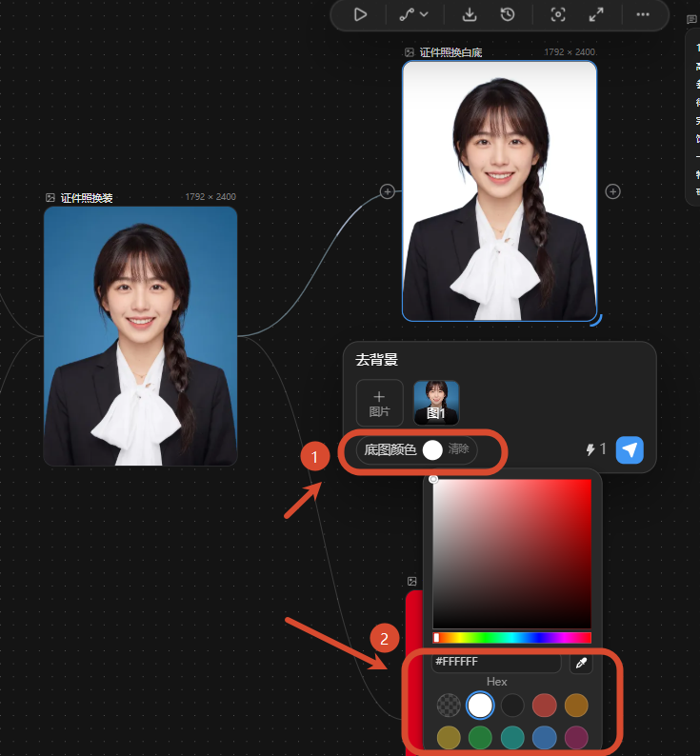Choose the black preset color swatch

[x=512, y=706]
